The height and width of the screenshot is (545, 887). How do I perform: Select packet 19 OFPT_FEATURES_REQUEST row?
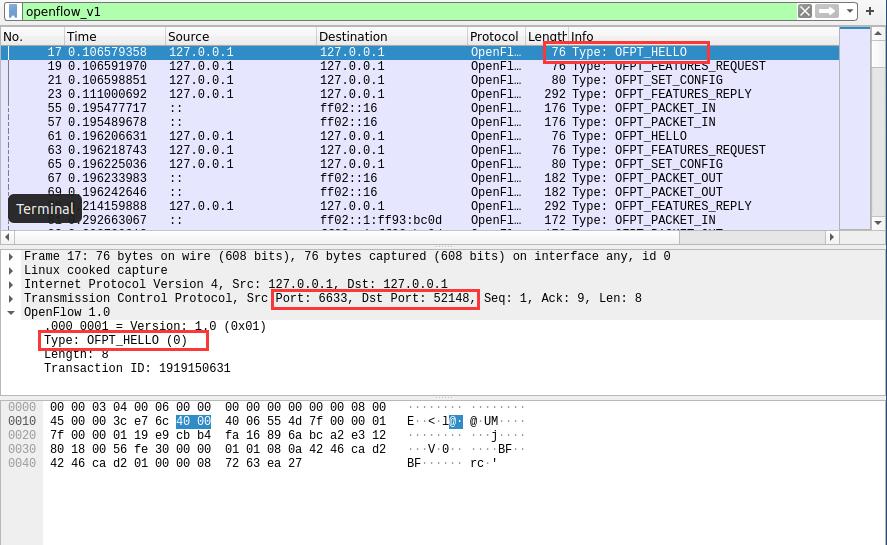click(x=420, y=66)
